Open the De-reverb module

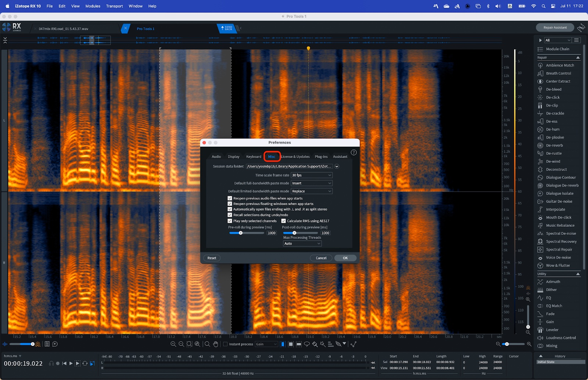tap(554, 146)
